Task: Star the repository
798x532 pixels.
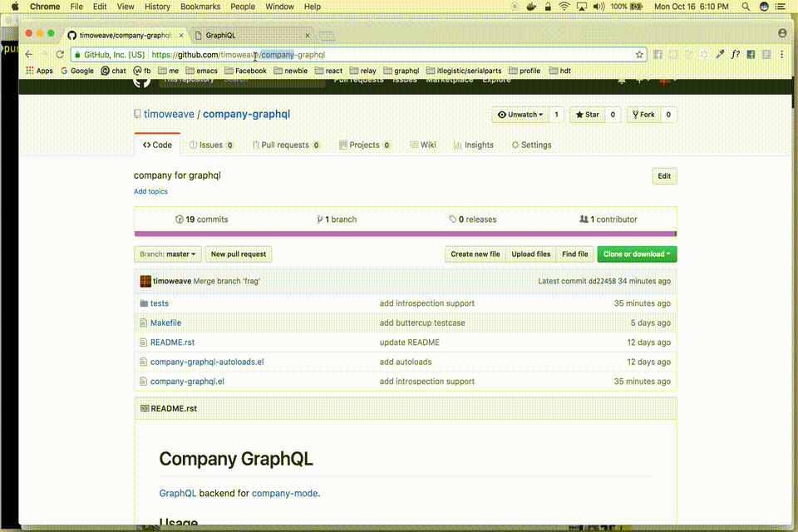Action: click(588, 115)
